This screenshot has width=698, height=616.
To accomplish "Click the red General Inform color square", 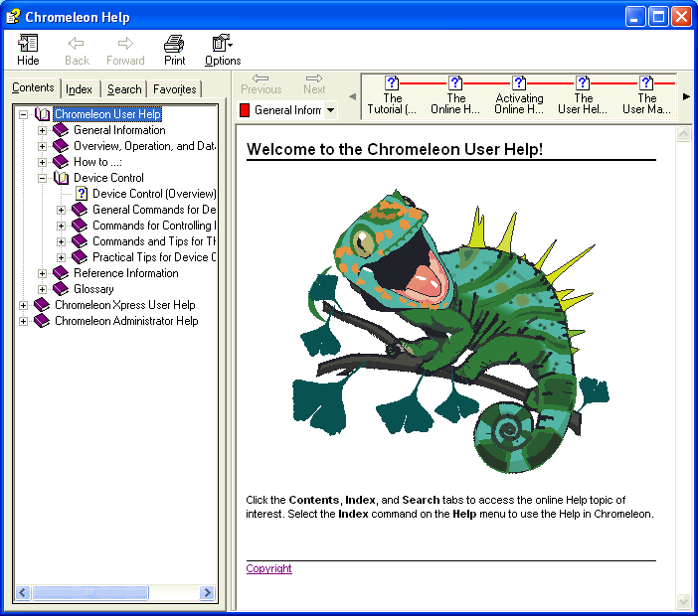I will pyautogui.click(x=245, y=110).
